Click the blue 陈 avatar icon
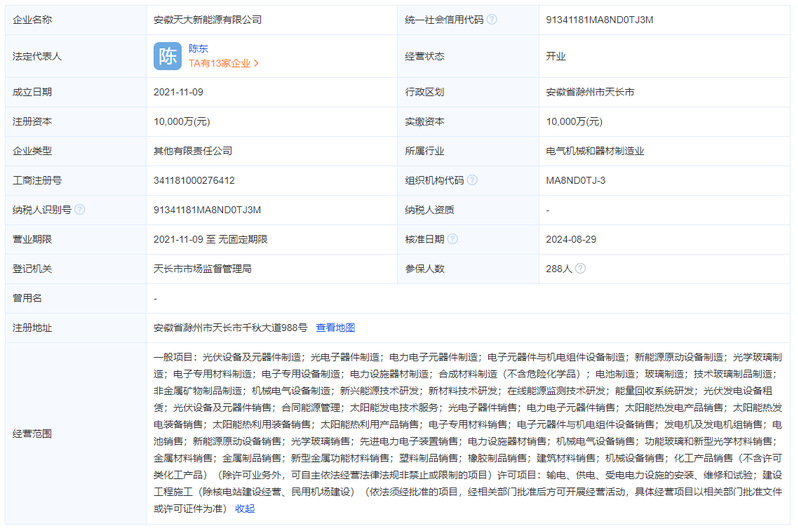 click(167, 56)
